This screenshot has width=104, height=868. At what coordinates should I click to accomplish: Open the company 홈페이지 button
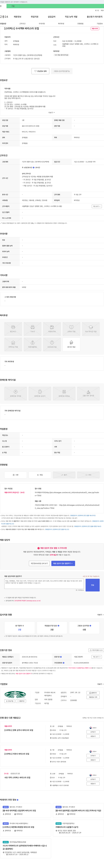point(93,693)
